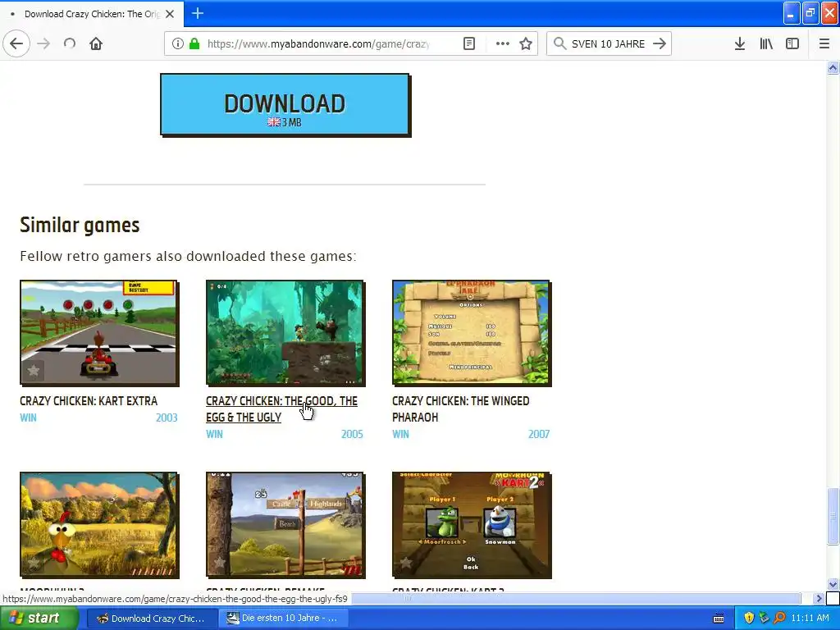Open page actions three-dots menu
Screen dimensions: 840x630
pos(503,44)
